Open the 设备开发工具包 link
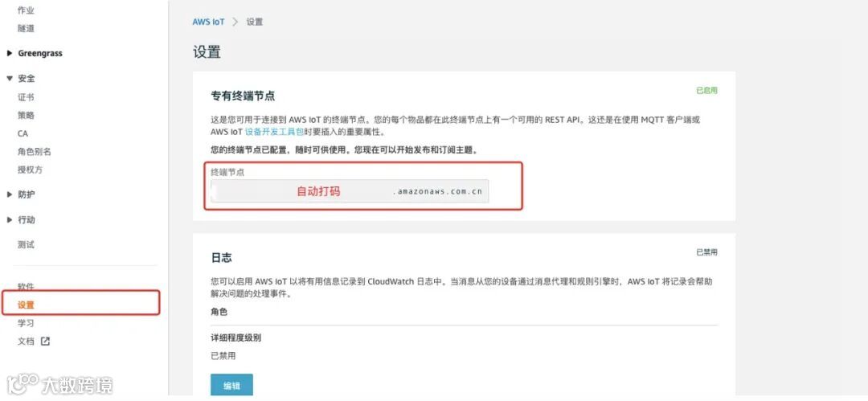Viewport: 868px width, 401px height. coord(274,133)
